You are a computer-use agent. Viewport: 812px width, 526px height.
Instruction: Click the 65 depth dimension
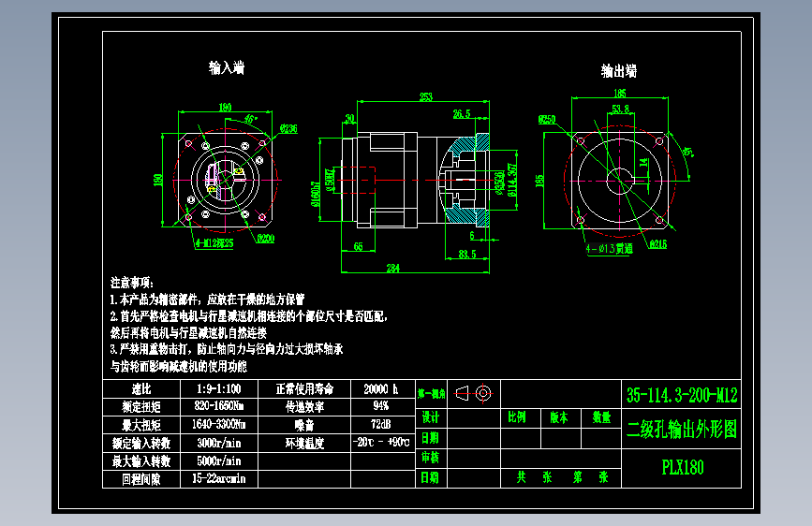(359, 246)
